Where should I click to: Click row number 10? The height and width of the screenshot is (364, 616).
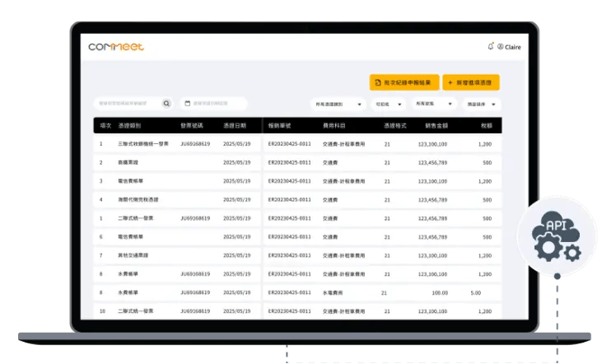[102, 311]
